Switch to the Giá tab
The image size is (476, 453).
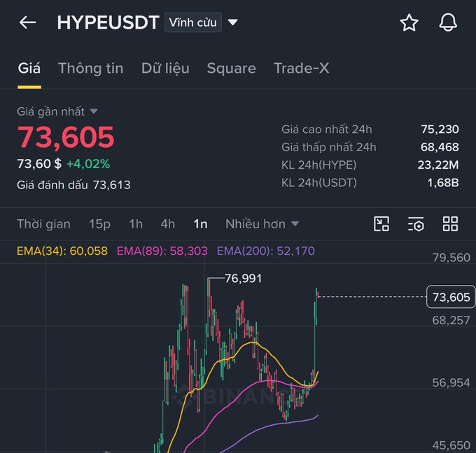click(29, 68)
